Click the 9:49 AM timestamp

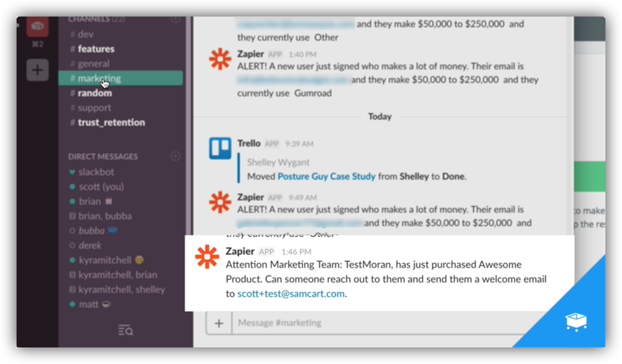click(x=302, y=198)
